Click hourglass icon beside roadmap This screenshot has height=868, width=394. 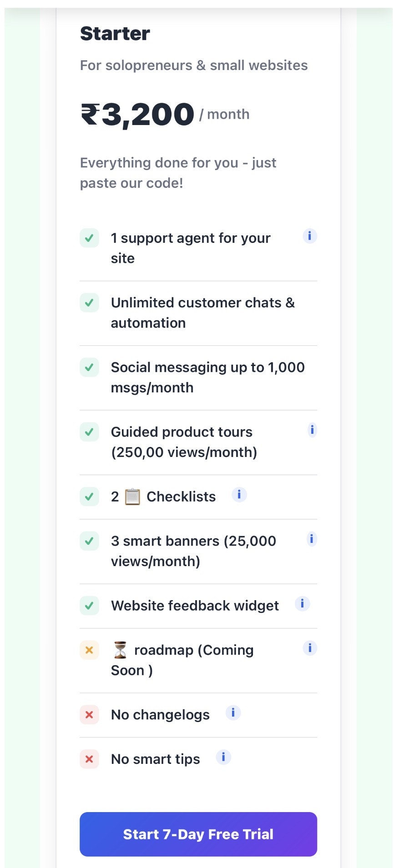tap(120, 650)
